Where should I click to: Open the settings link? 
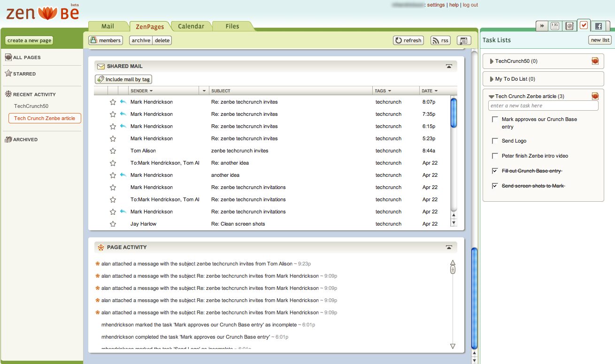pos(436,5)
